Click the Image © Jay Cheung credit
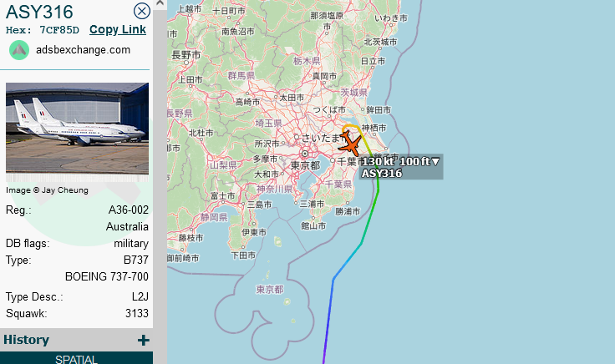 tap(47, 190)
